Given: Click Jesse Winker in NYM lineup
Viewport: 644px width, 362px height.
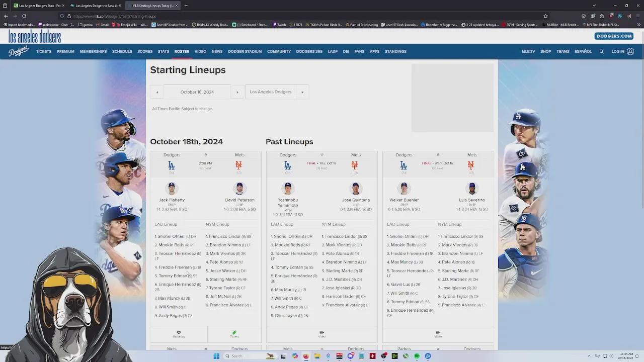Looking at the screenshot, I should pyautogui.click(x=222, y=271).
